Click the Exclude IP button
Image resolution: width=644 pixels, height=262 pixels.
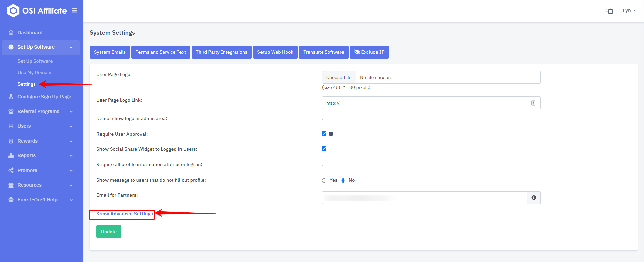369,52
